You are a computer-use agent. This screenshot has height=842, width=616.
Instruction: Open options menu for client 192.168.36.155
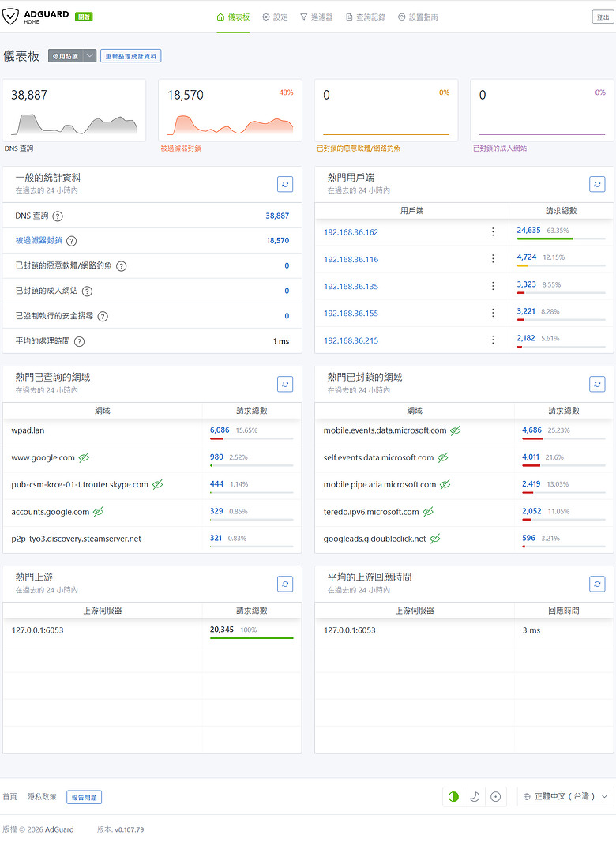pyautogui.click(x=493, y=313)
